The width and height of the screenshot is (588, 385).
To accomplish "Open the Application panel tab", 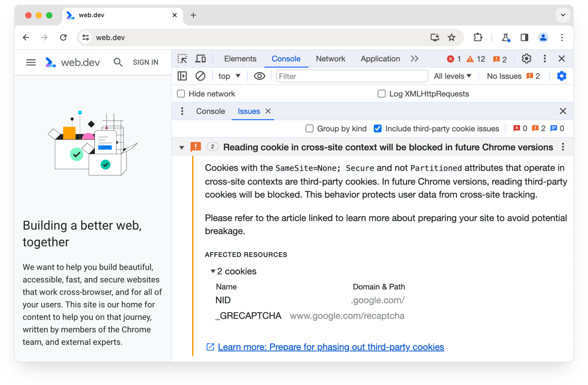I will click(x=379, y=58).
